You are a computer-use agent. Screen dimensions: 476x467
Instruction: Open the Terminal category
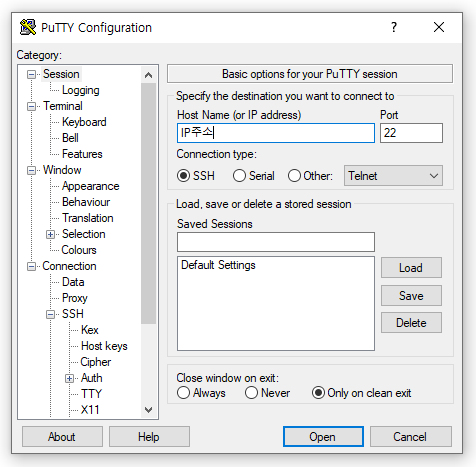click(63, 106)
